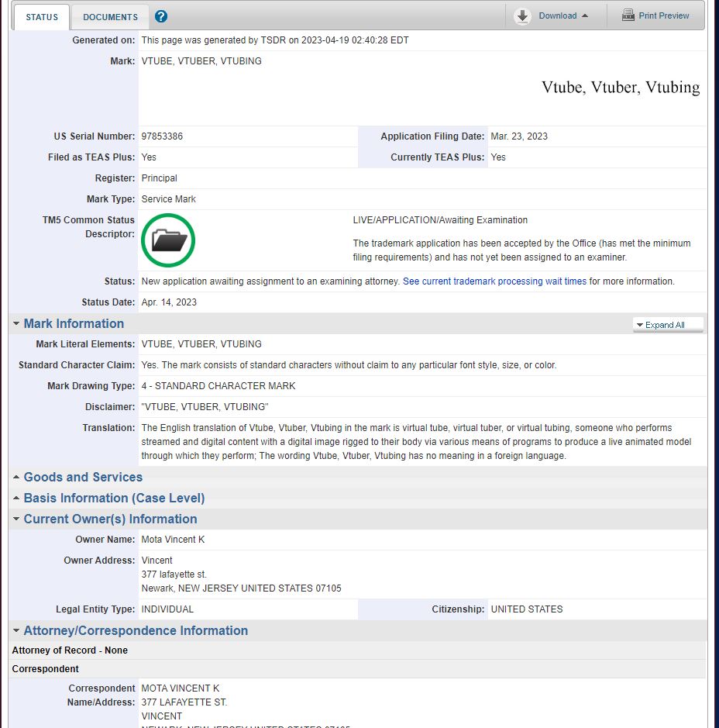Click LIVE/APPLICATION/Awaiting Examination text
This screenshot has width=719, height=728.
[x=440, y=220]
